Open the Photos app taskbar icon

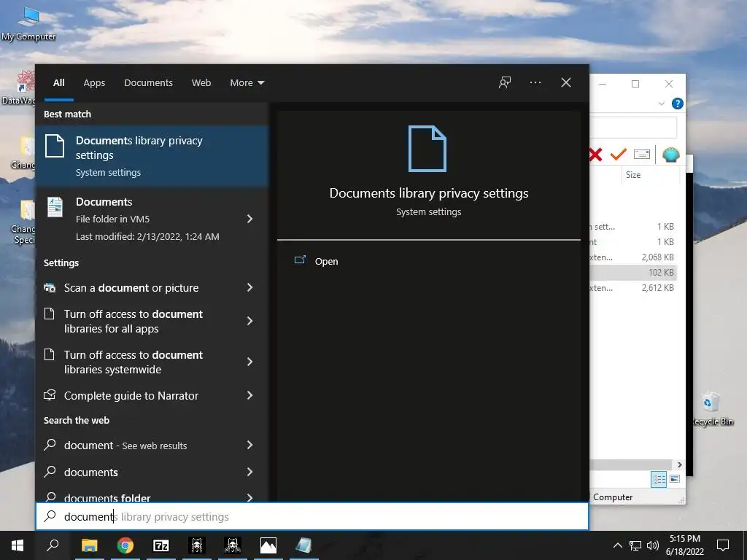click(x=268, y=545)
